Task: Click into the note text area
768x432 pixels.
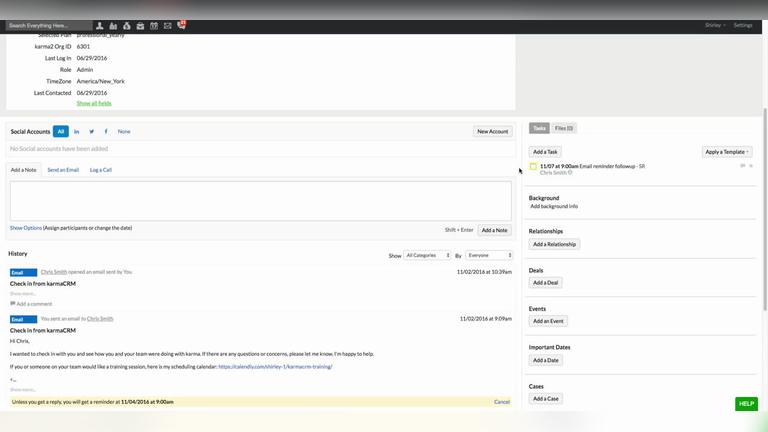Action: tap(261, 201)
